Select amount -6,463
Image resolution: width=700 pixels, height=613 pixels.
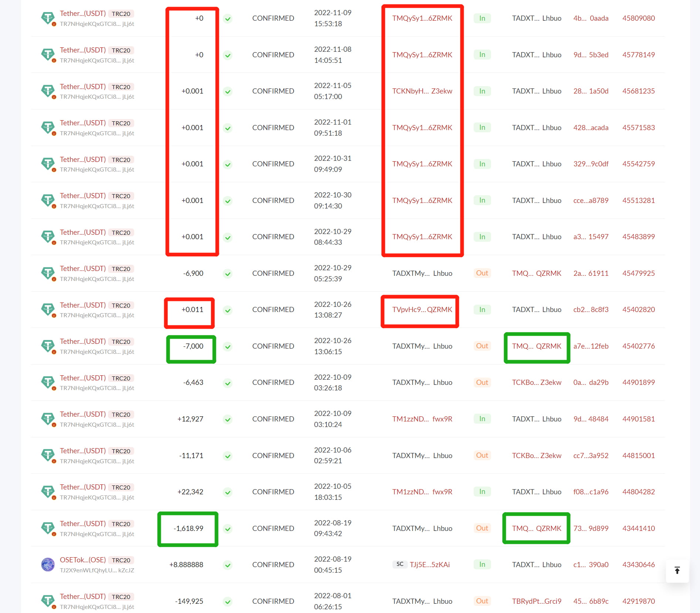pyautogui.click(x=193, y=382)
